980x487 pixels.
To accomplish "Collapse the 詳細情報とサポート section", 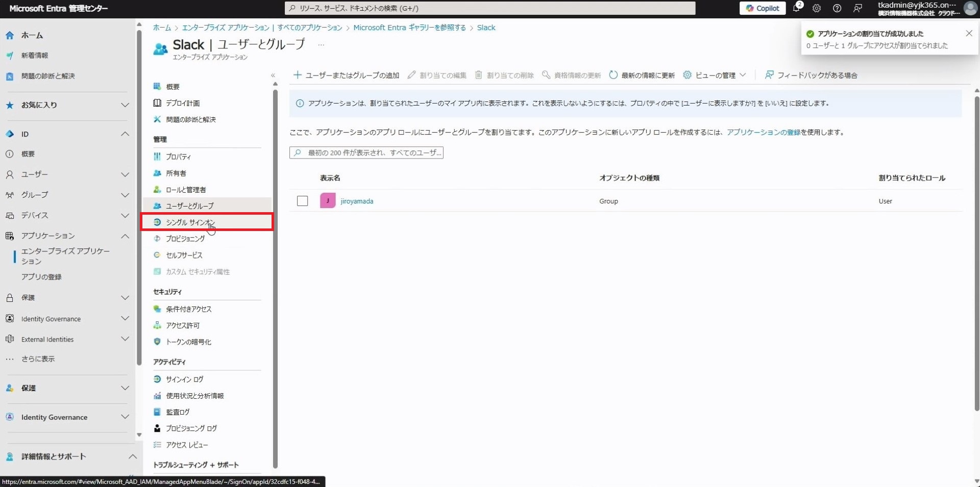I will pos(132,456).
